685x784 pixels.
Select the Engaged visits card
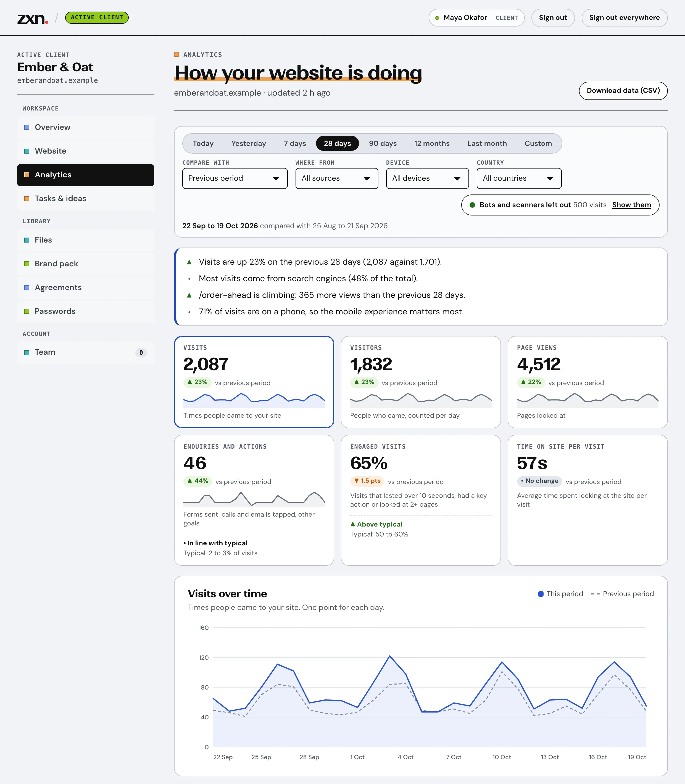click(421, 500)
